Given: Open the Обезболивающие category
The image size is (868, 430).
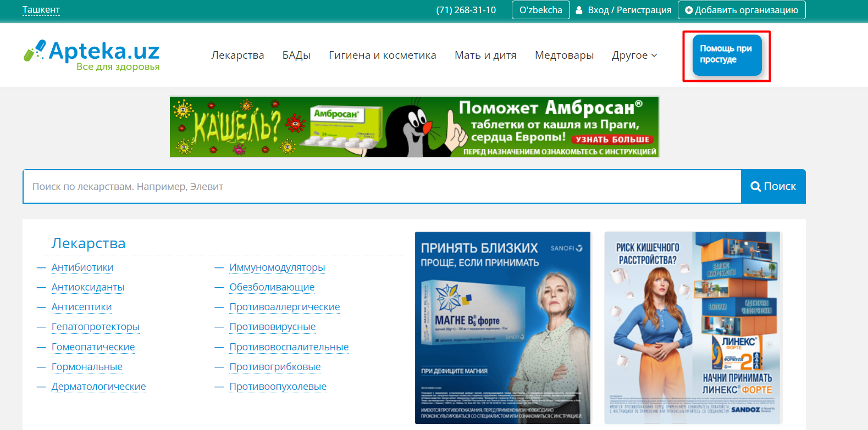Looking at the screenshot, I should [x=272, y=287].
